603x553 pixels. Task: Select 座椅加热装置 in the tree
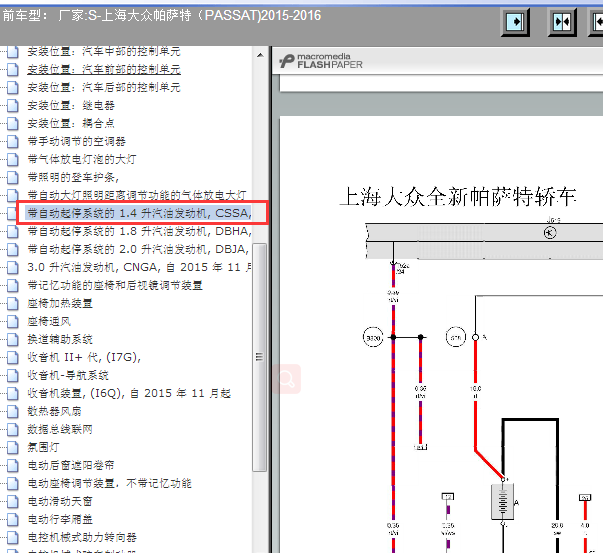[x=60, y=303]
